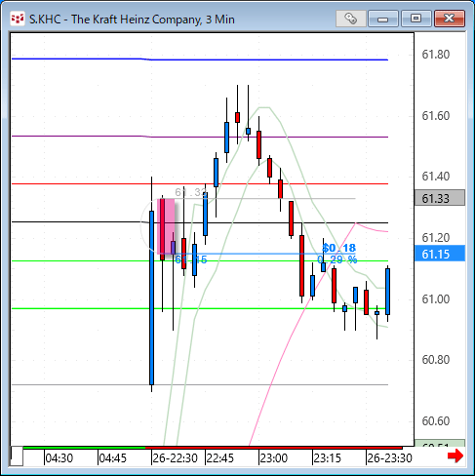Viewport: 475px width, 476px height.
Task: Select the 60.80 price scale value
Action: 435,360
